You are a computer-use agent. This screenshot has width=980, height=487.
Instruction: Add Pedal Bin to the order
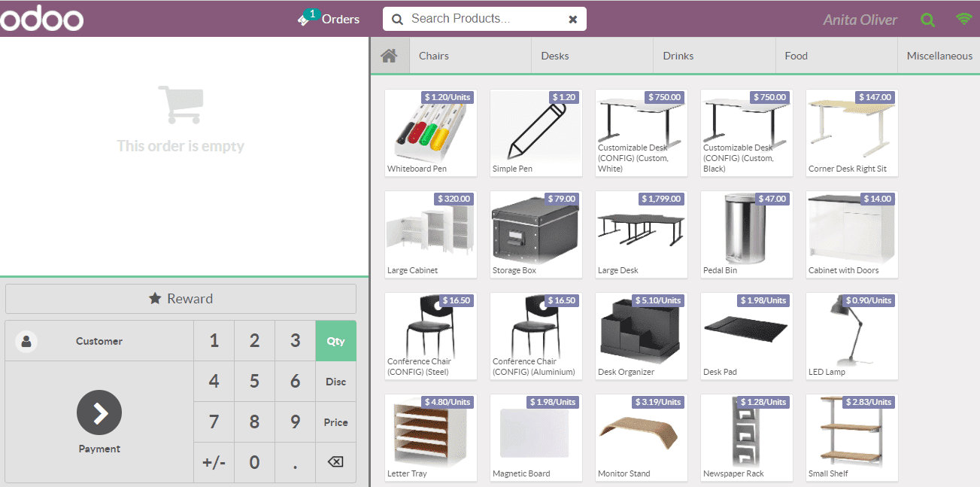tap(747, 235)
